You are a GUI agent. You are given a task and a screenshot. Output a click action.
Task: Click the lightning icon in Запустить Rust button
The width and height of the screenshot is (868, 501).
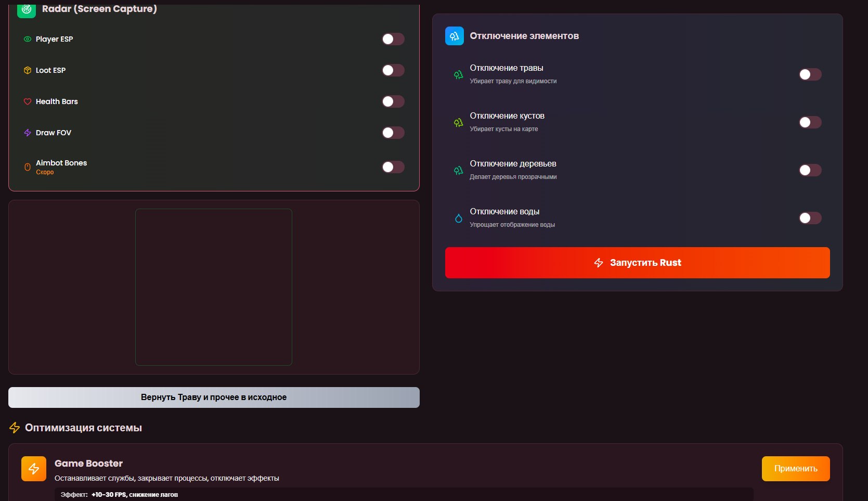pyautogui.click(x=599, y=263)
